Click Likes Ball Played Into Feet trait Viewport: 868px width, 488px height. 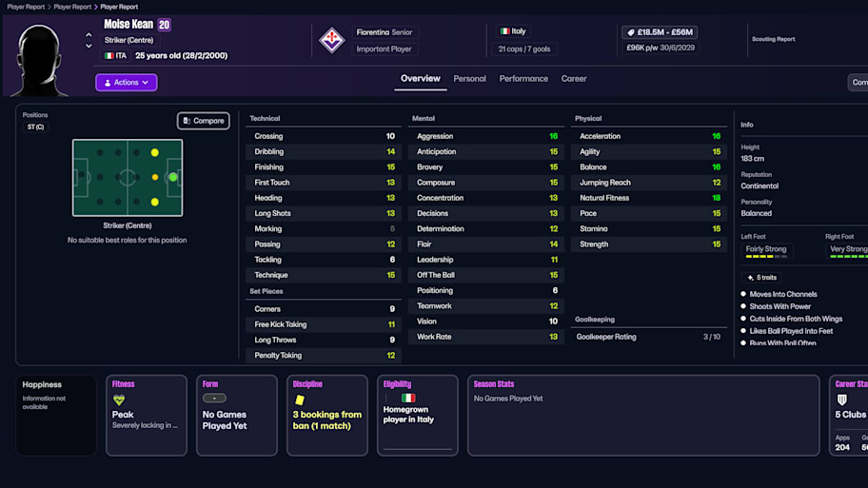pos(791,331)
